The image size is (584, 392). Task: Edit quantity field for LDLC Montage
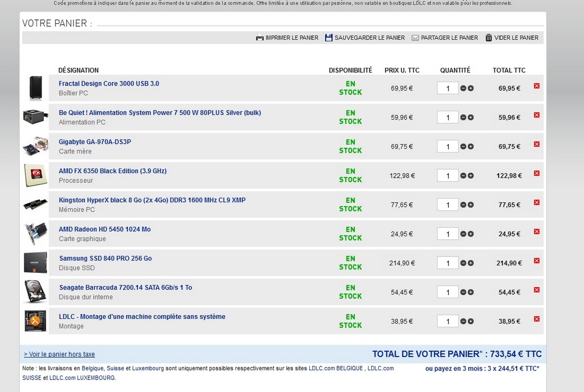tap(448, 321)
